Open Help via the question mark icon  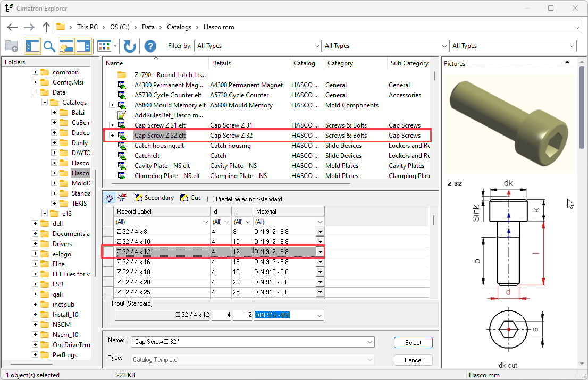pos(150,46)
